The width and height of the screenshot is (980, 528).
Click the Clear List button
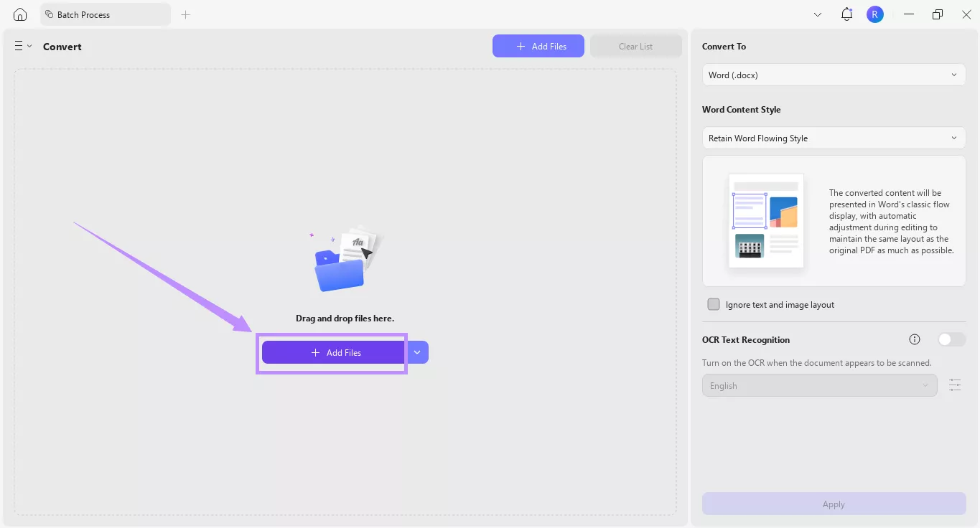tap(635, 45)
